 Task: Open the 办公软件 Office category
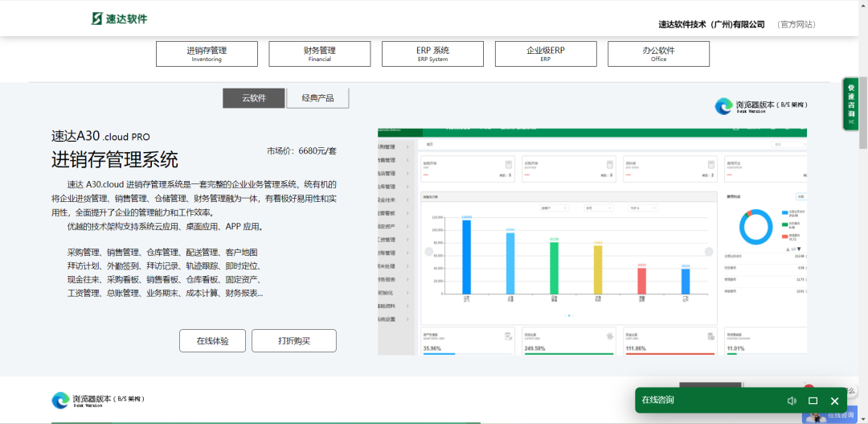pyautogui.click(x=658, y=54)
